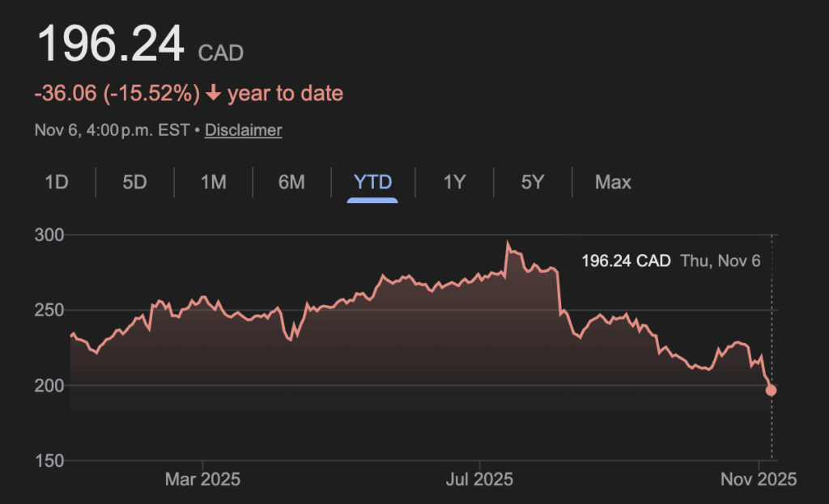View the 5Y price history
Viewport: 829px width, 504px height.
pos(532,182)
